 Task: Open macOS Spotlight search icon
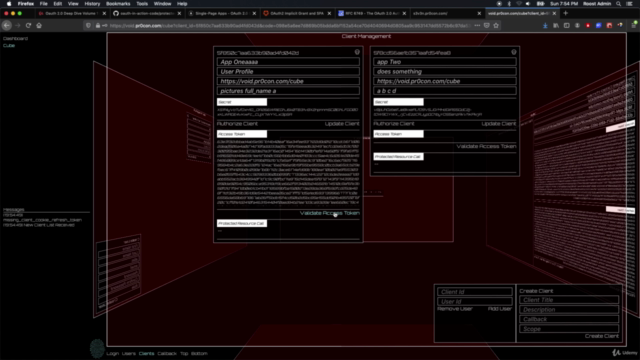[x=618, y=4]
